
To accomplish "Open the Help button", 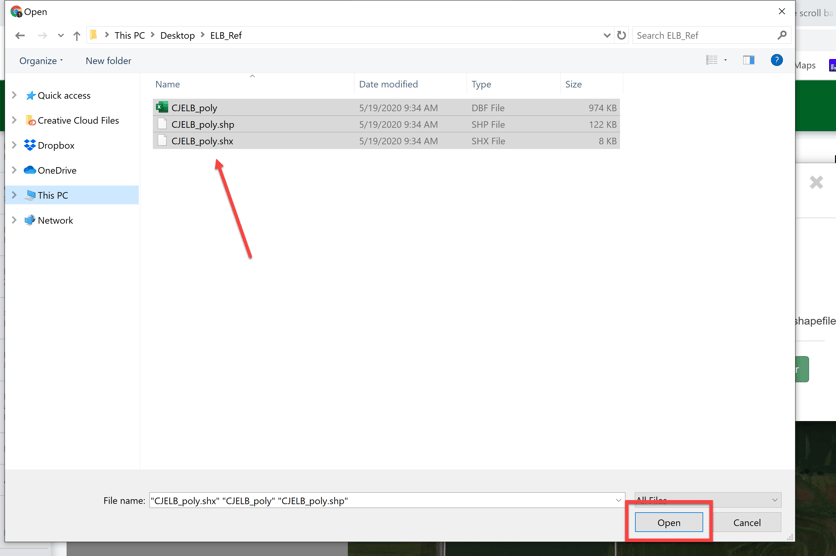I will pos(777,60).
